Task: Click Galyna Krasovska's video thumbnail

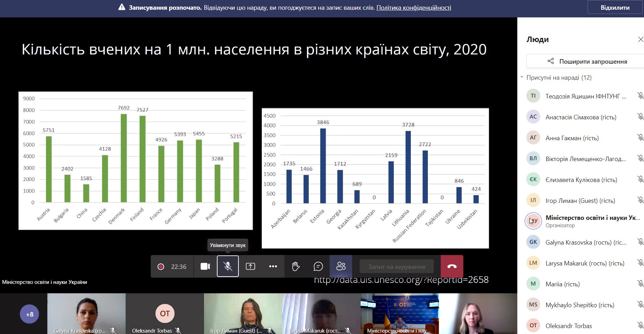Action: [86, 313]
